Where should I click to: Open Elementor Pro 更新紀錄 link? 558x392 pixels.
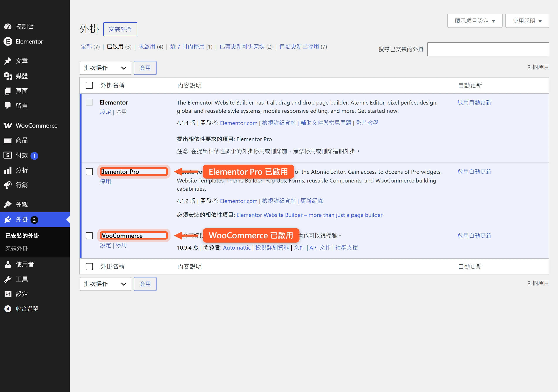[x=311, y=201]
